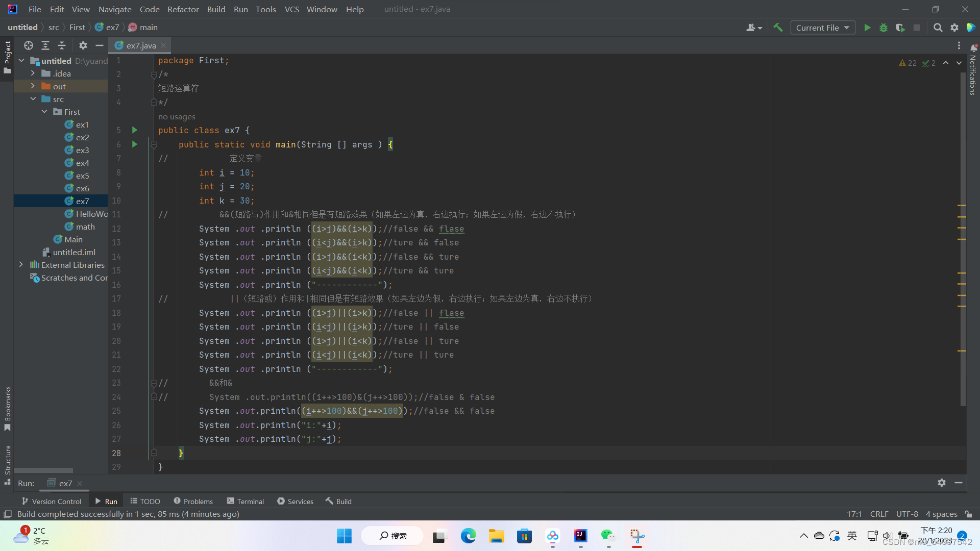
Task: Open Run with Coverage shield icon
Action: [900, 28]
